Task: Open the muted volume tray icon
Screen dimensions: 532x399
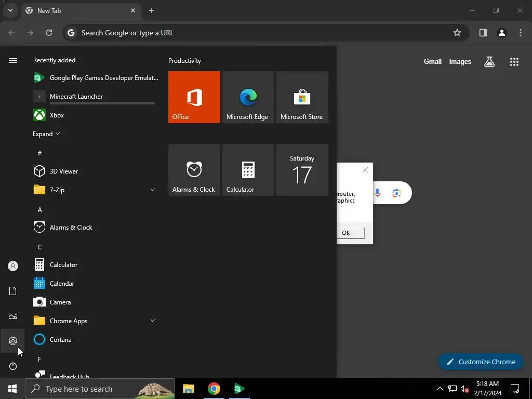Action: pyautogui.click(x=464, y=389)
